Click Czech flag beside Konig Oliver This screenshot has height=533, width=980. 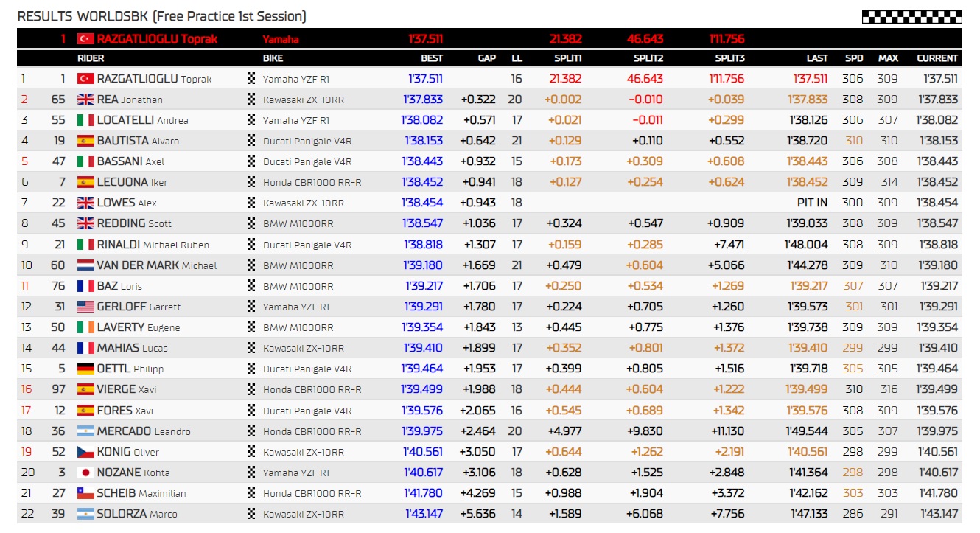(85, 451)
